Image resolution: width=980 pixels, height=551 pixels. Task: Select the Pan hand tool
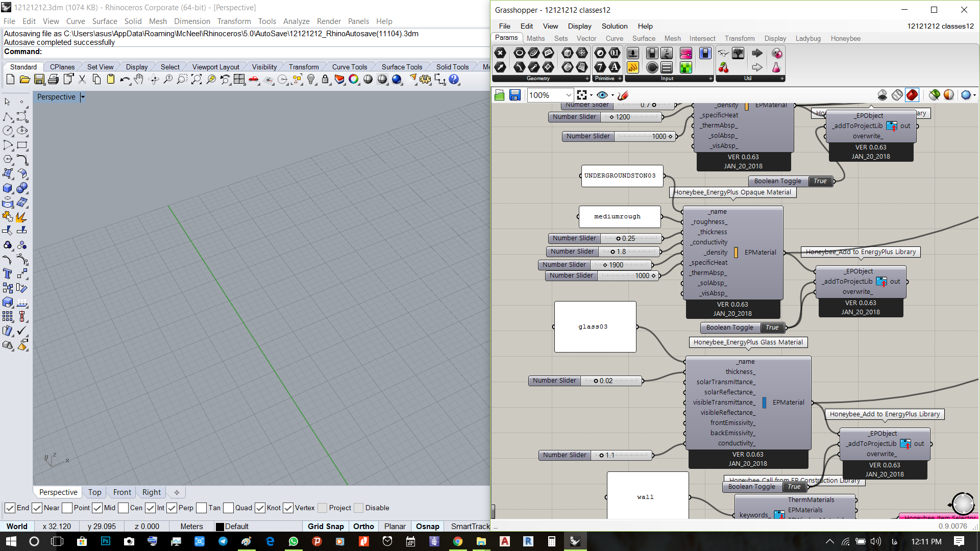pos(139,80)
